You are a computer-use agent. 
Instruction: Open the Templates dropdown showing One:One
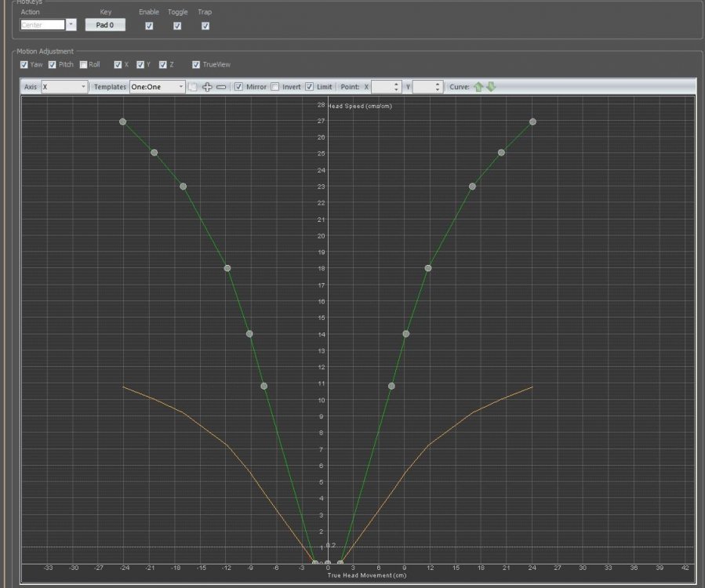pyautogui.click(x=158, y=87)
